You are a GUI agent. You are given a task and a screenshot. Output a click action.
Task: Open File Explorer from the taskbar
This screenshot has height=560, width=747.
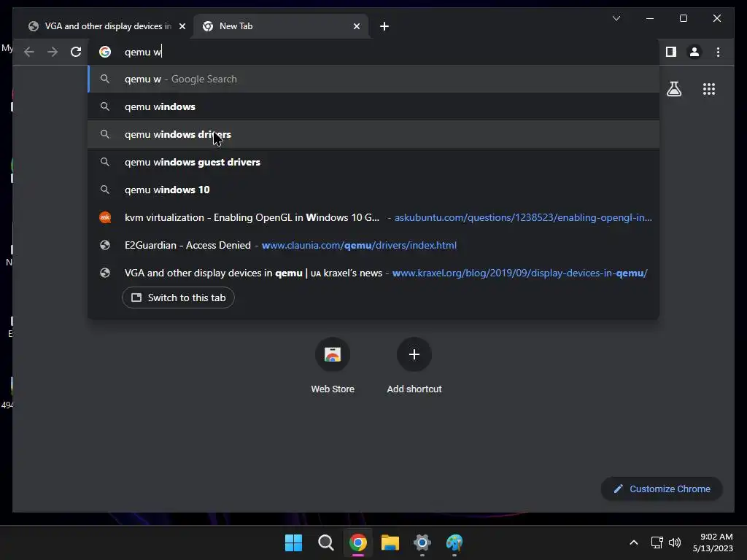click(x=390, y=542)
